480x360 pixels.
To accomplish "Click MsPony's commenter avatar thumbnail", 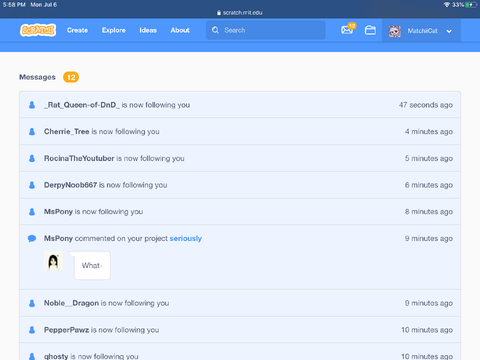I will coord(53,261).
